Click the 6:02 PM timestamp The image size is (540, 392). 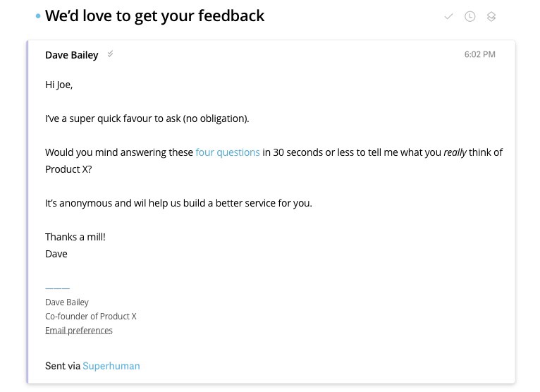point(479,54)
